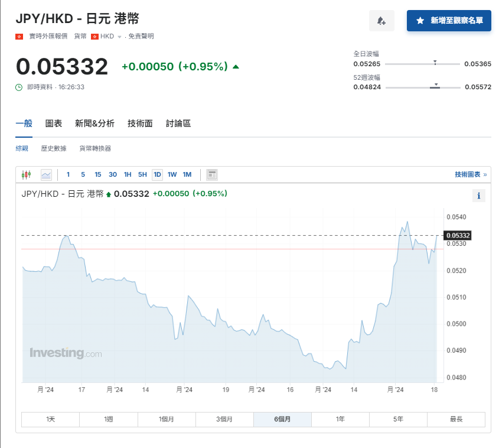Image resolution: width=499 pixels, height=448 pixels.
Task: Open the 免責聲明 link
Action: pyautogui.click(x=141, y=36)
